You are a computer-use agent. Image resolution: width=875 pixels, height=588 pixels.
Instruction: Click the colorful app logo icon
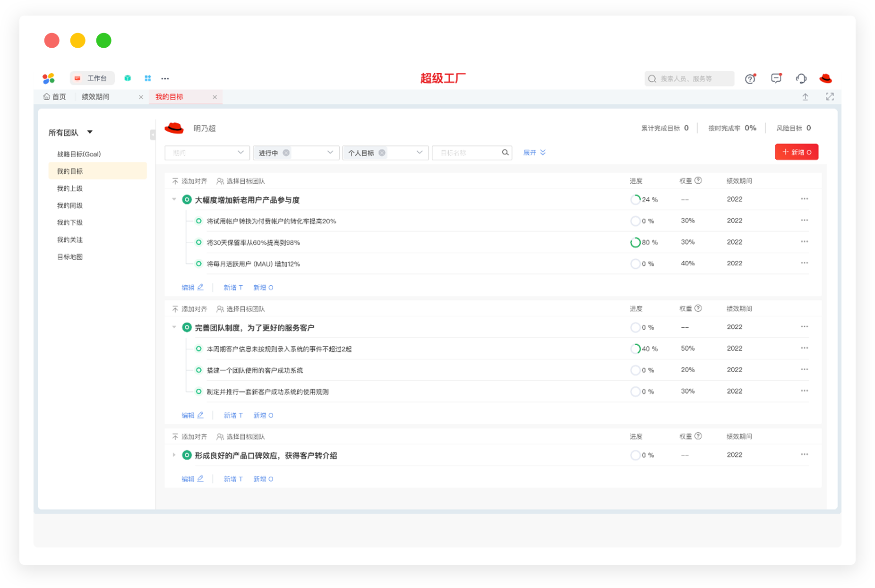tap(48, 78)
